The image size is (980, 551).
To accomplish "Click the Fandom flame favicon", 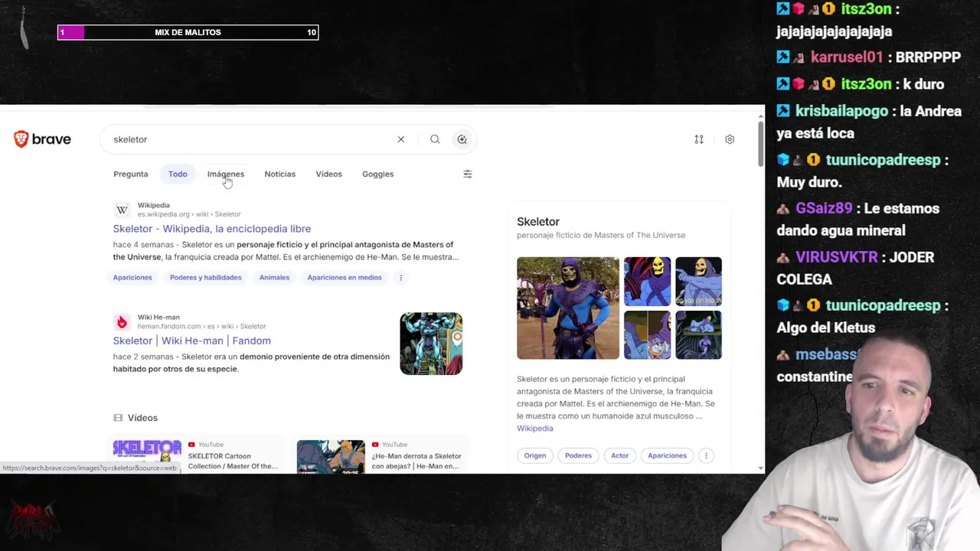I will 122,322.
